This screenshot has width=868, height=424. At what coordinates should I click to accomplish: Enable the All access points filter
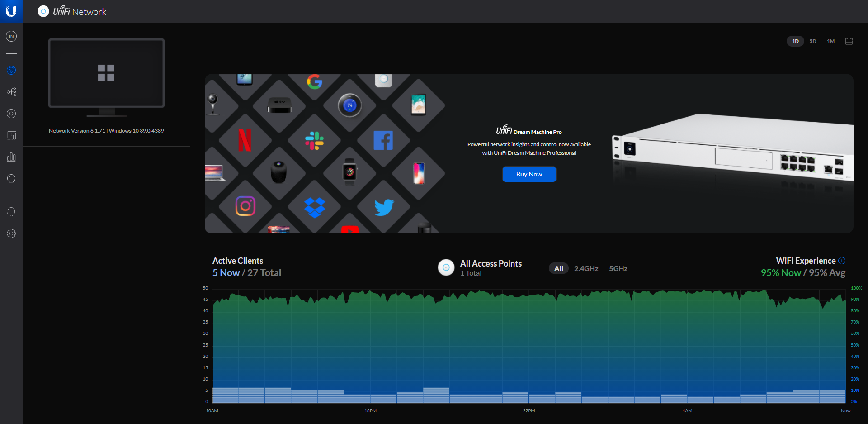click(558, 268)
